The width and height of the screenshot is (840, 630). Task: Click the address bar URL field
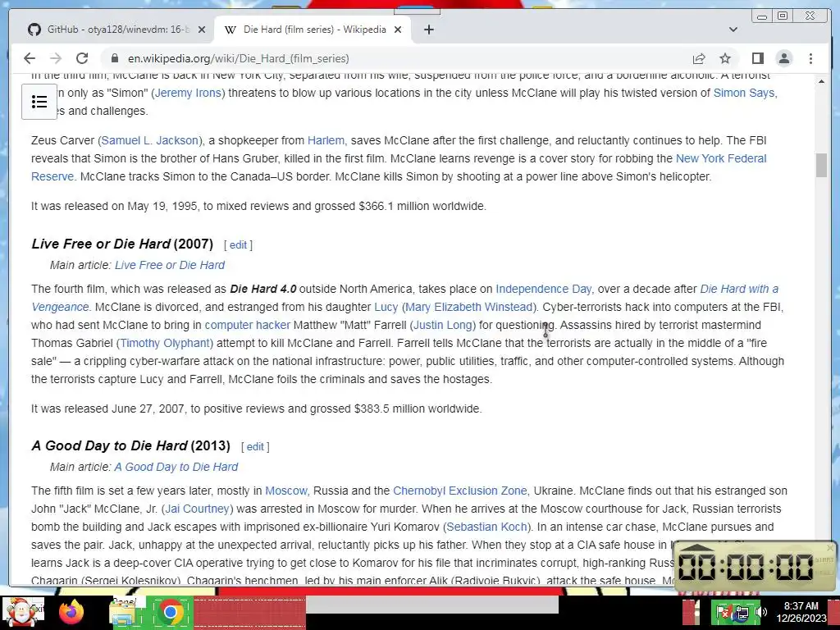pyautogui.click(x=396, y=58)
